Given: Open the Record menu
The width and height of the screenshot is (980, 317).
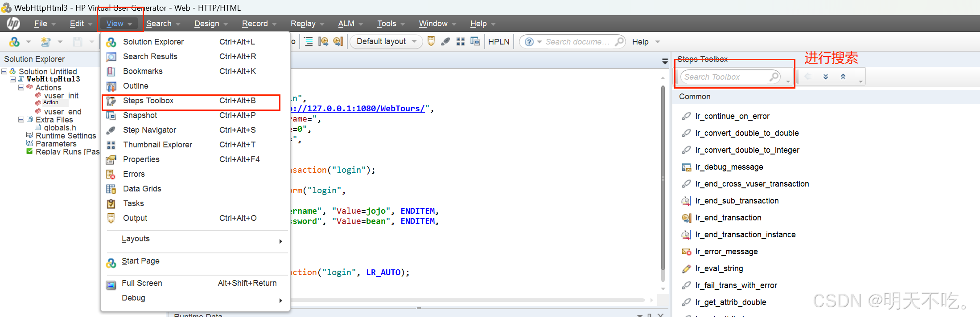Looking at the screenshot, I should (259, 24).
